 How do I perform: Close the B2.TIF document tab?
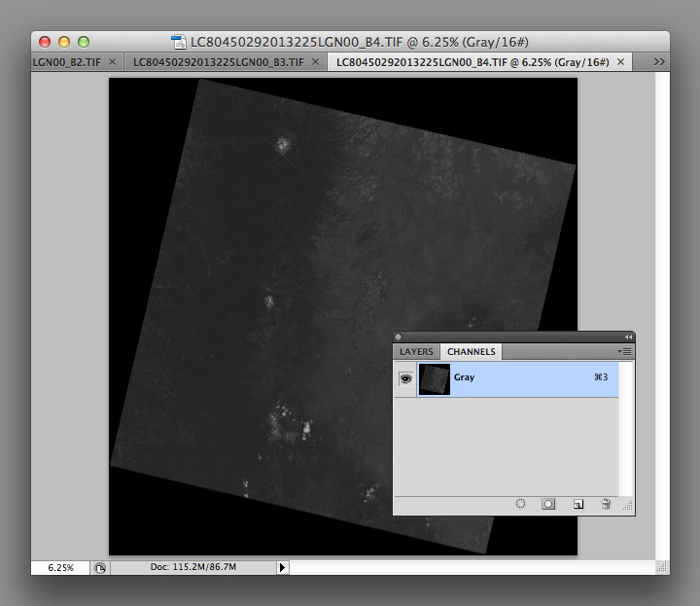112,61
